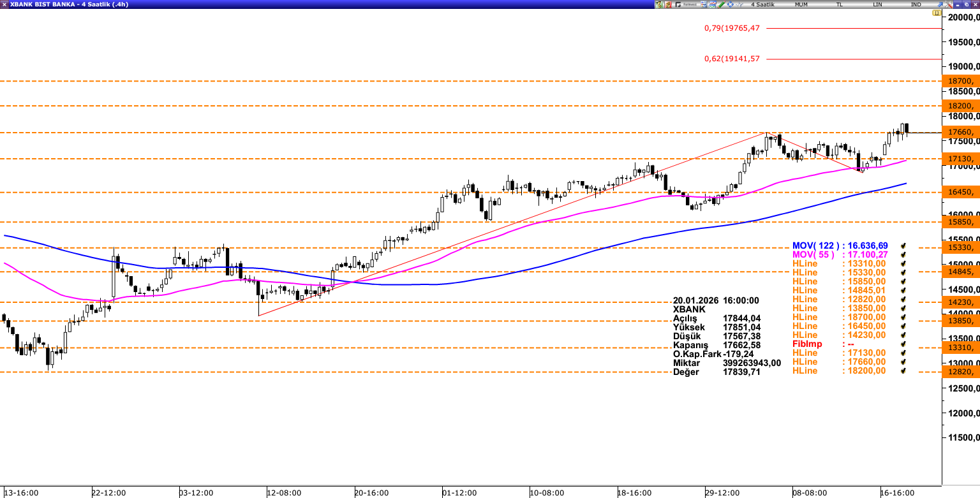This screenshot has width=980, height=498.
Task: Click the blue four-arrow move icon
Action: [x=730, y=4]
